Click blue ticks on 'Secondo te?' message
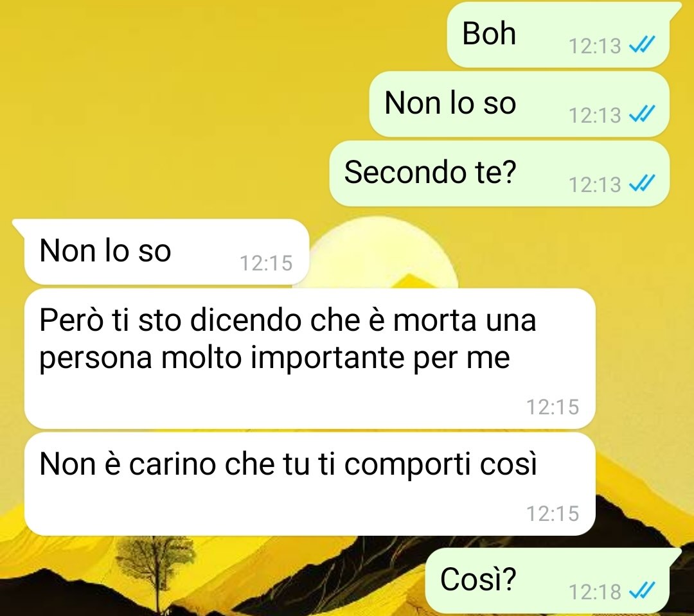The height and width of the screenshot is (616, 694). pos(642,184)
